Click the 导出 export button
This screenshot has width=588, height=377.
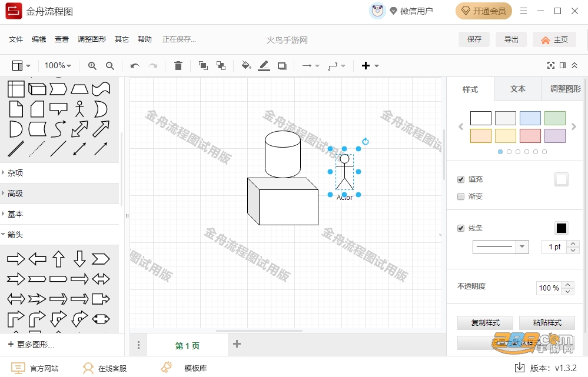(511, 39)
